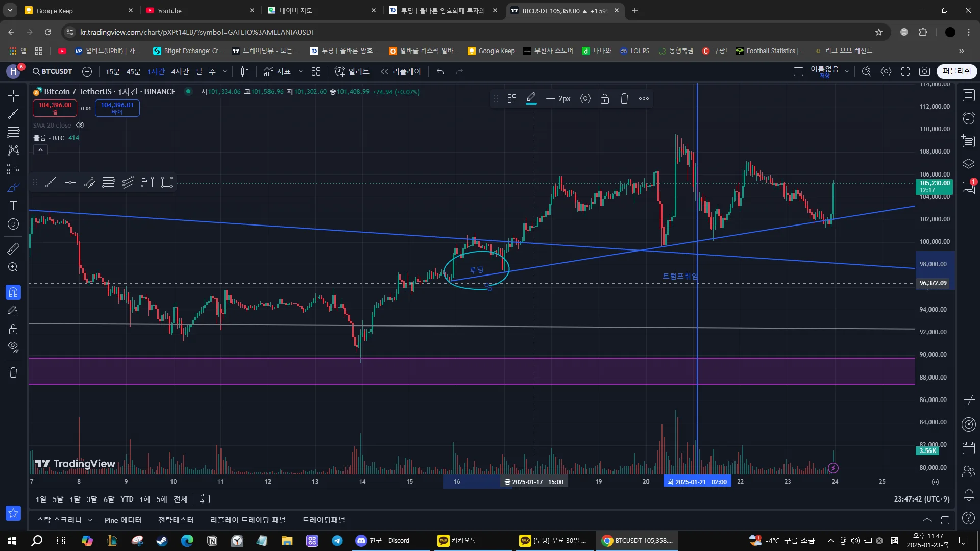Select the text tool in left sidebar
Screen dimensions: 980x551
pyautogui.click(x=13, y=206)
